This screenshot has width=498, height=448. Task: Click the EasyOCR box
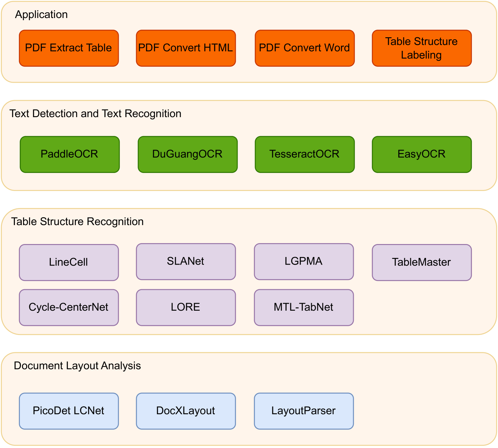pyautogui.click(x=422, y=154)
